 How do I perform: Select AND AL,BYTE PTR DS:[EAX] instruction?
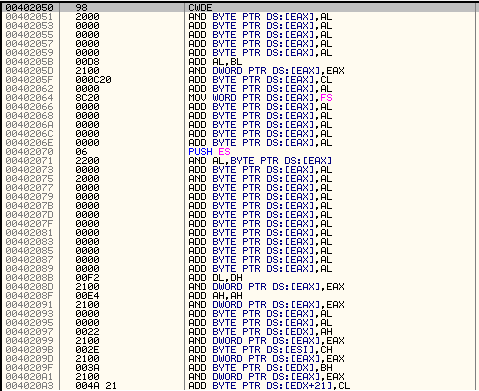[x=260, y=161]
